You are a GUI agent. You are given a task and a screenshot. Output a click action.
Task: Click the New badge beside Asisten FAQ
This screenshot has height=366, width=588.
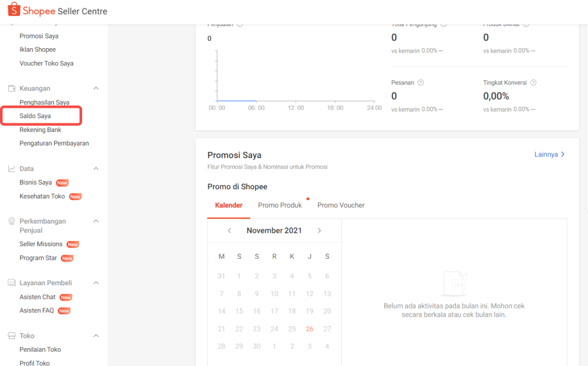(64, 311)
